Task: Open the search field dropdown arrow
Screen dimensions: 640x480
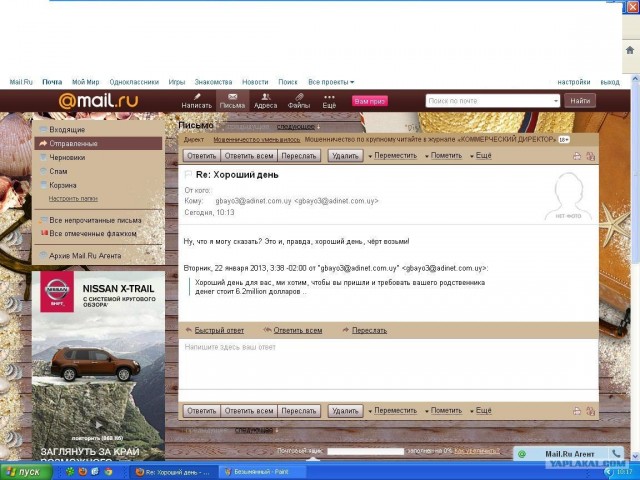Action: tap(555, 101)
